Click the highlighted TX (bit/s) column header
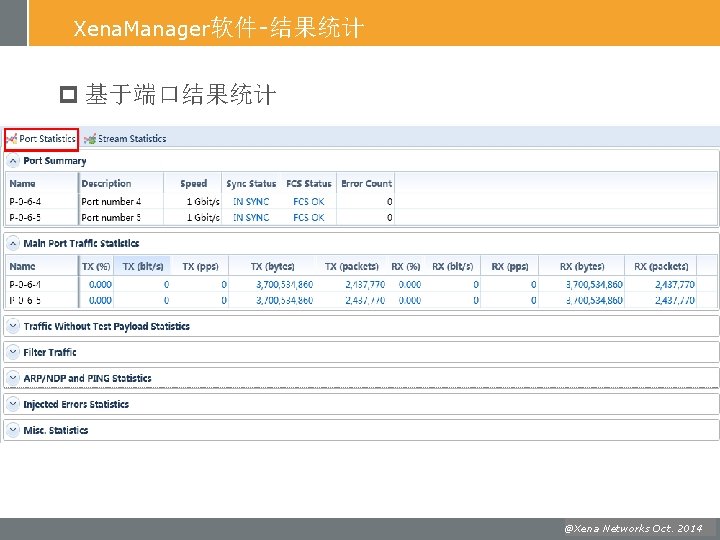The width and height of the screenshot is (720, 540). click(x=143, y=266)
